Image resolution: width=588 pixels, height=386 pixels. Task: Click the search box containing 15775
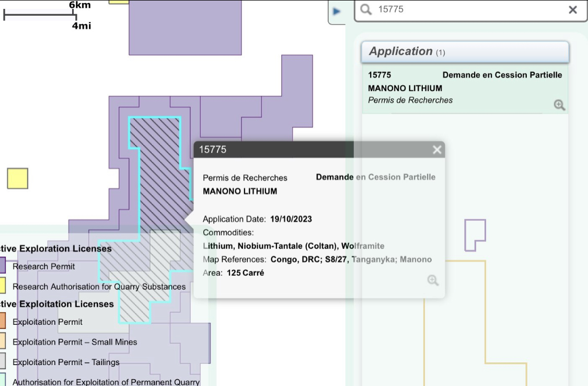[x=470, y=10]
